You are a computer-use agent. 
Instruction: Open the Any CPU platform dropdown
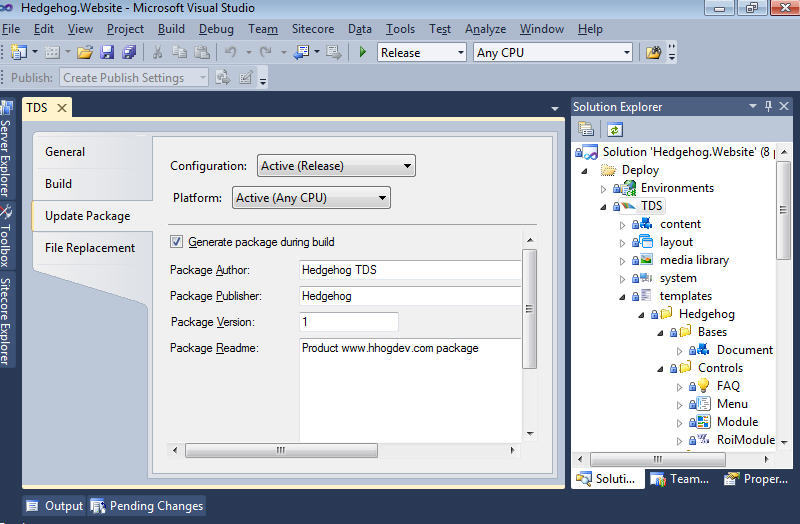click(x=553, y=53)
